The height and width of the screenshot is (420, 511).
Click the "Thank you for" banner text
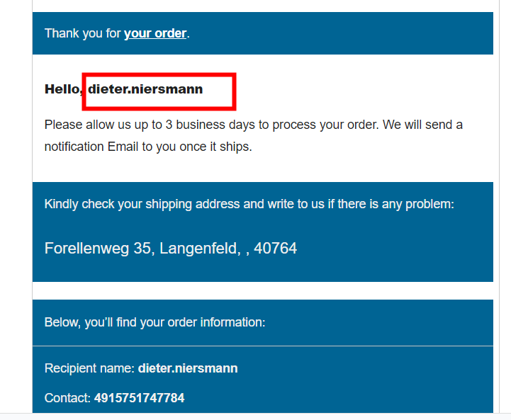(82, 33)
